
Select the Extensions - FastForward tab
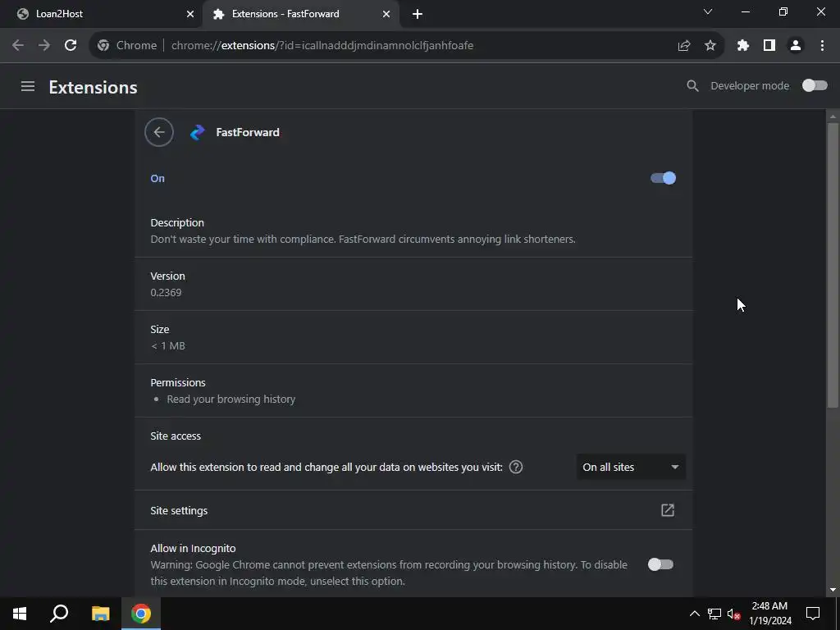[301, 14]
